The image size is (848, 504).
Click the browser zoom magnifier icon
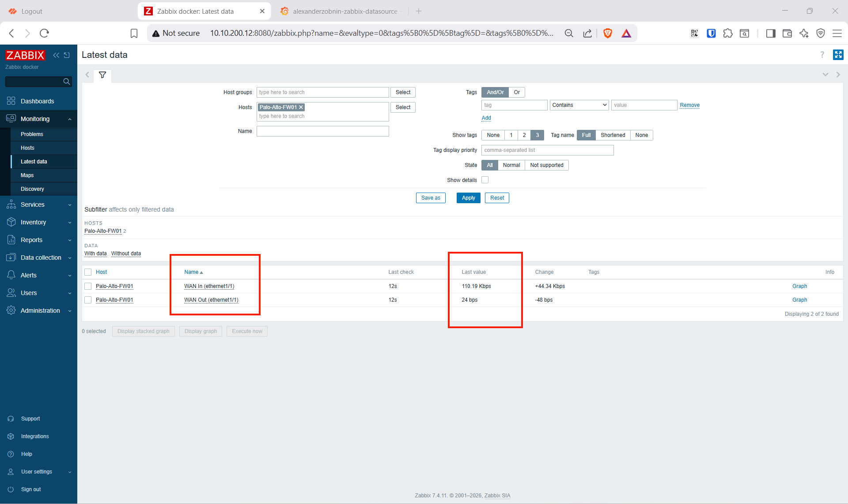(569, 33)
